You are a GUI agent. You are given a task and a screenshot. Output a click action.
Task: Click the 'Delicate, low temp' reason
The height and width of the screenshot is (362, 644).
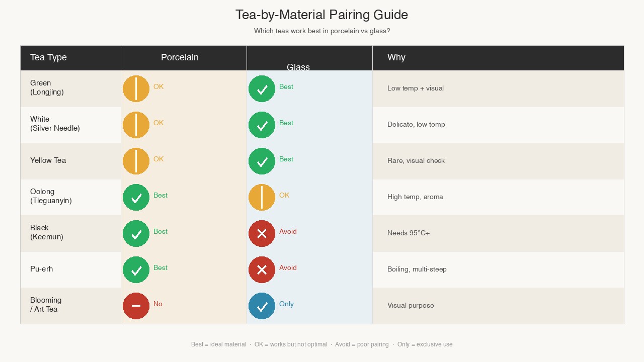click(x=416, y=125)
